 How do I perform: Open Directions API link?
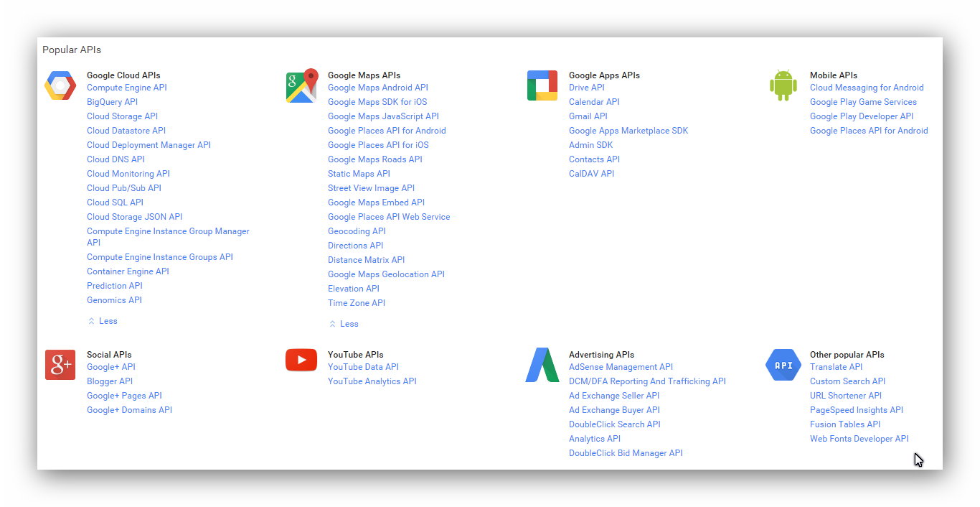pyautogui.click(x=355, y=246)
